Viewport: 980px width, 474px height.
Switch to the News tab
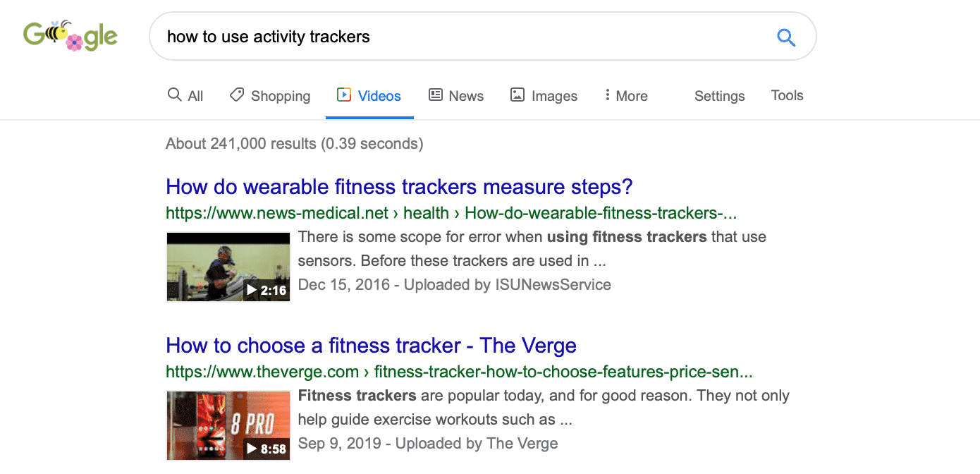456,95
